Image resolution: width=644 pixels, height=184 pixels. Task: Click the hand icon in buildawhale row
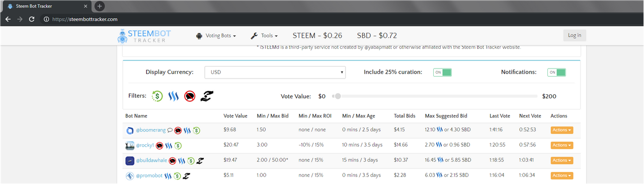tap(200, 161)
